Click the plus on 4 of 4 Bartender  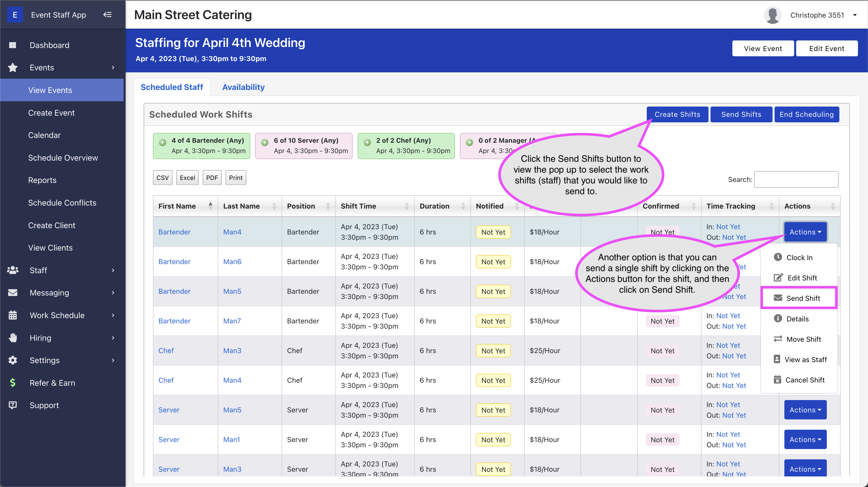(x=163, y=142)
